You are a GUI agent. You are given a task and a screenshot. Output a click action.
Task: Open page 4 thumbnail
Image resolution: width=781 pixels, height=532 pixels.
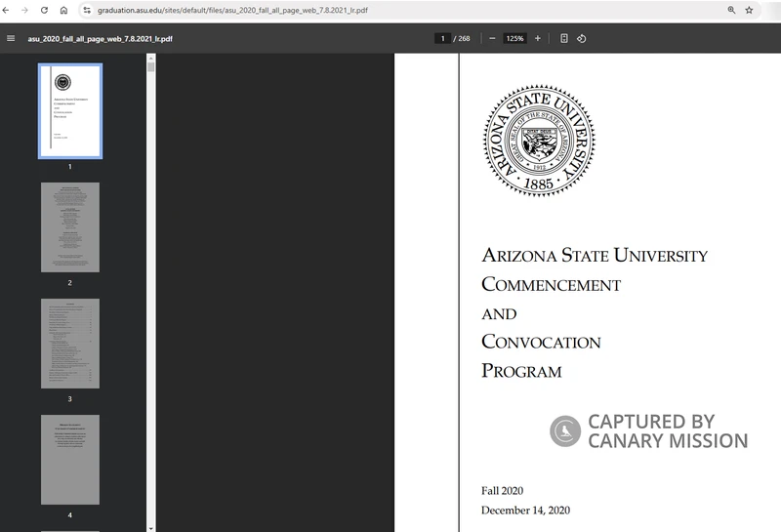pyautogui.click(x=70, y=459)
